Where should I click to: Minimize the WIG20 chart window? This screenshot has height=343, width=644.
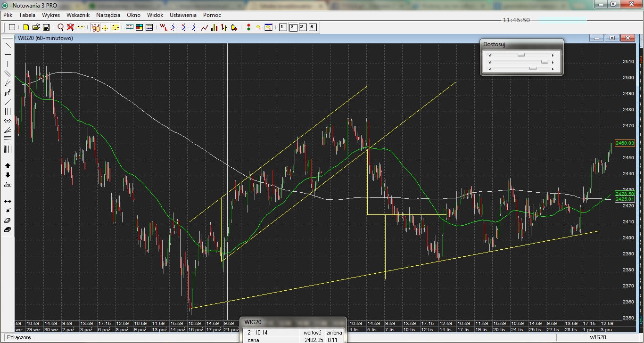point(597,38)
